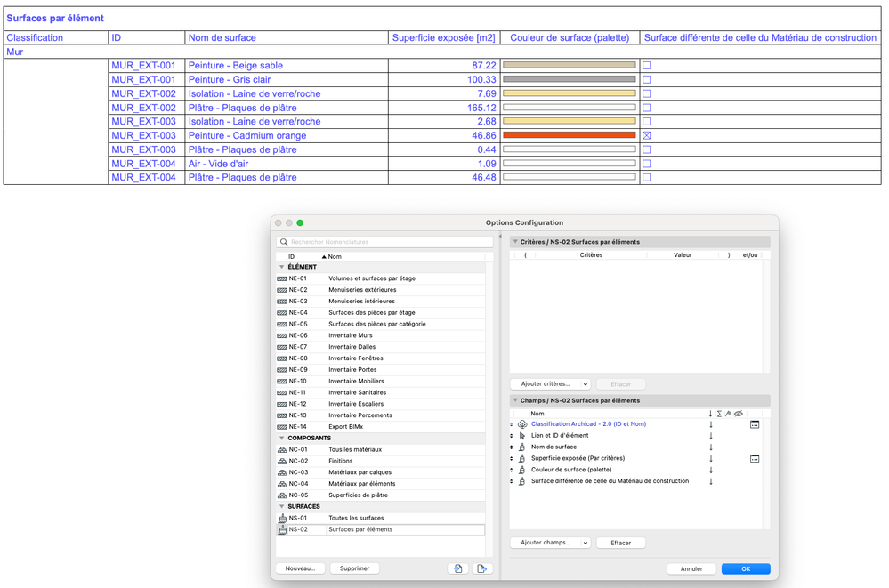Toggle checkbox in MUR_EXT-002 Isolation row
The width and height of the screenshot is (889, 588).
[x=646, y=93]
